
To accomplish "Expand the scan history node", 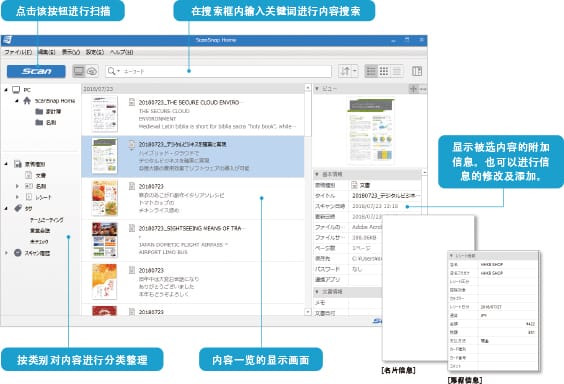I will coord(6,253).
